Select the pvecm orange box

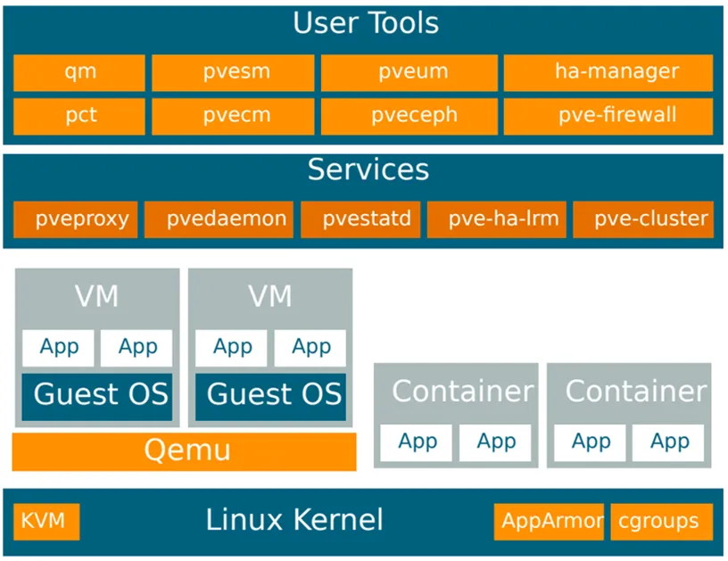pyautogui.click(x=232, y=116)
